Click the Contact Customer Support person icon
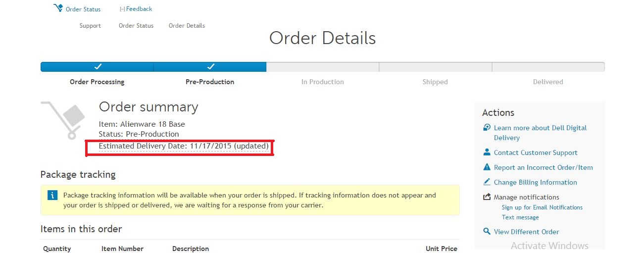The image size is (644, 253). (x=487, y=152)
